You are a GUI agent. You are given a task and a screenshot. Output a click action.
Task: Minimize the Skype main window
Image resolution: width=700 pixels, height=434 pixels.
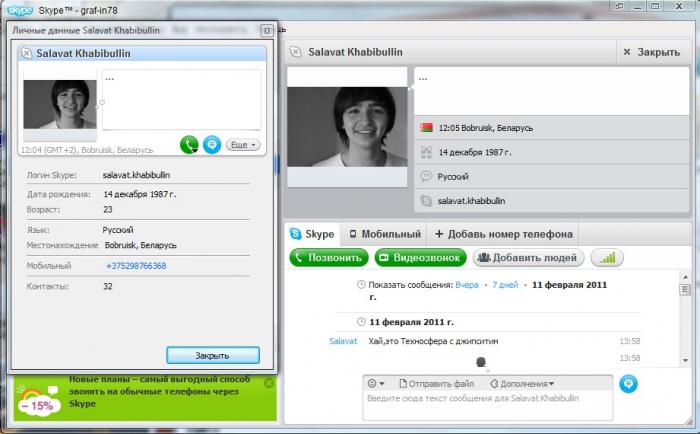click(x=638, y=6)
